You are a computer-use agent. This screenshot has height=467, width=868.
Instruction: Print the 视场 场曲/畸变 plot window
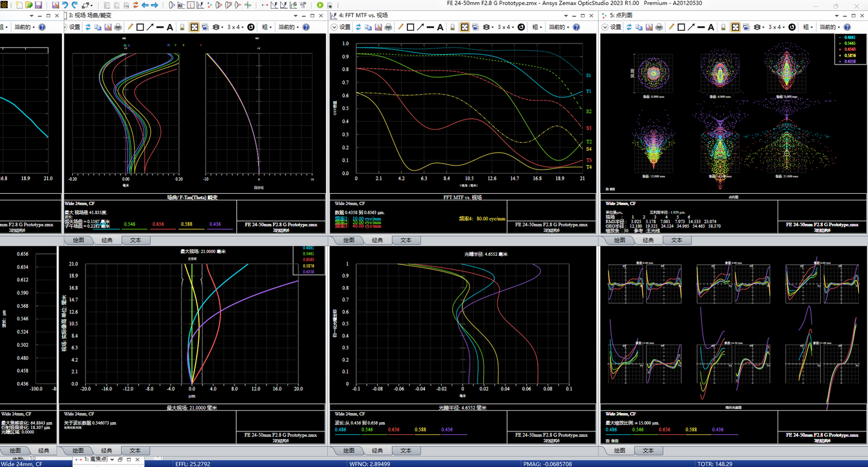pos(118,27)
